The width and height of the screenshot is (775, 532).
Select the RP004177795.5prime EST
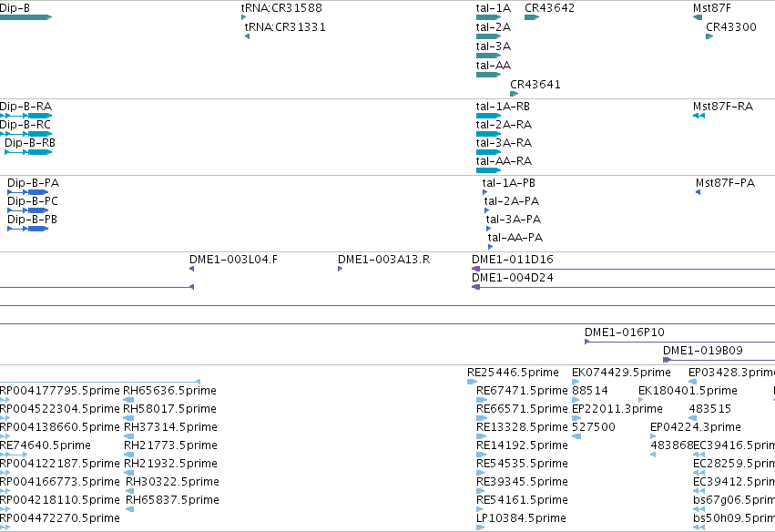click(5, 400)
